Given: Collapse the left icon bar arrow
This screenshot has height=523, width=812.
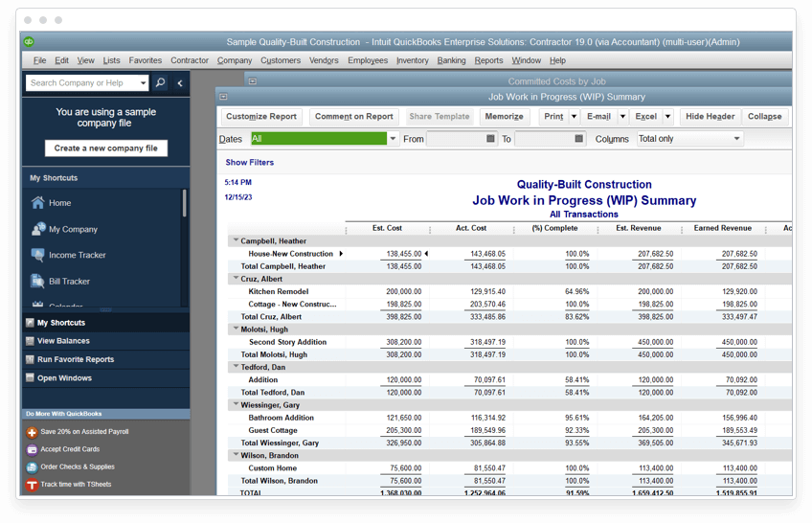Looking at the screenshot, I should click(180, 82).
